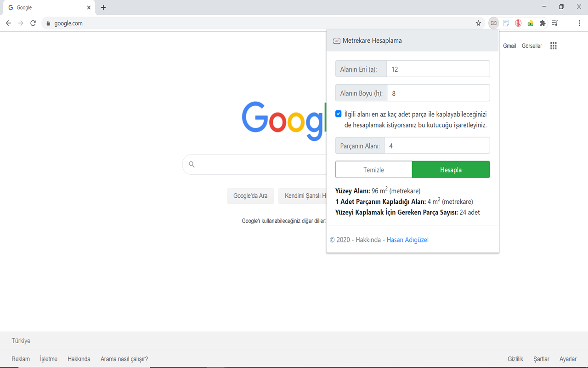Open the blue sticky note extension

pos(506,23)
